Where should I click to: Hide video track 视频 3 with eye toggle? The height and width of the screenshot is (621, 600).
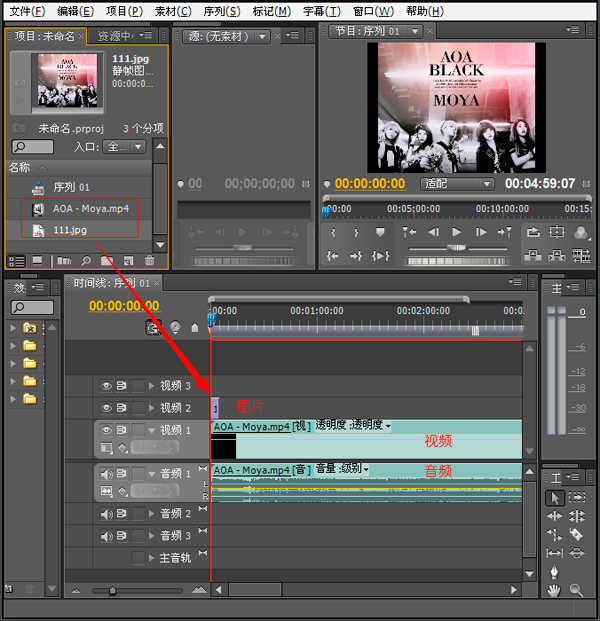click(x=106, y=386)
